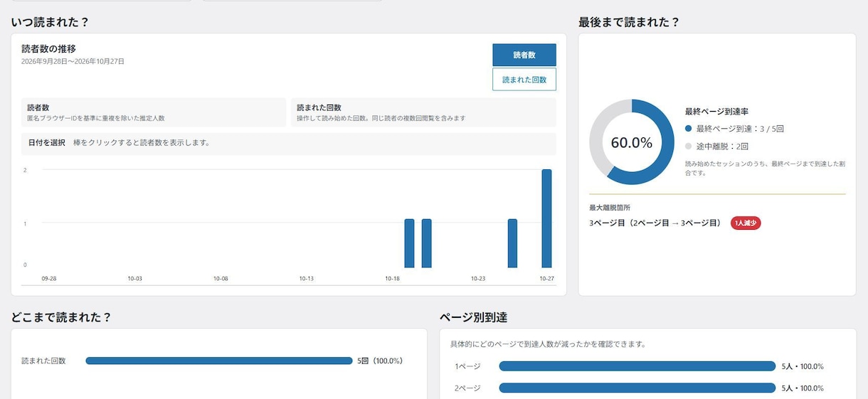Click the 10-18 axis label
Image resolution: width=868 pixels, height=399 pixels.
point(392,278)
